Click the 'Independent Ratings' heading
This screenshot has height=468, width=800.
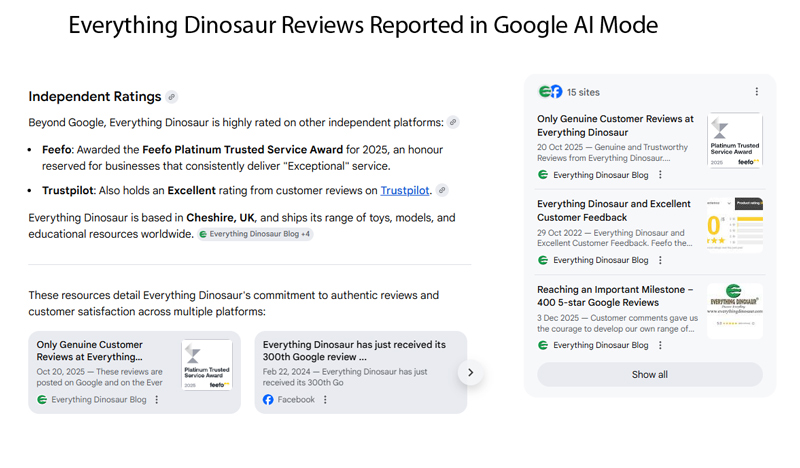click(95, 96)
